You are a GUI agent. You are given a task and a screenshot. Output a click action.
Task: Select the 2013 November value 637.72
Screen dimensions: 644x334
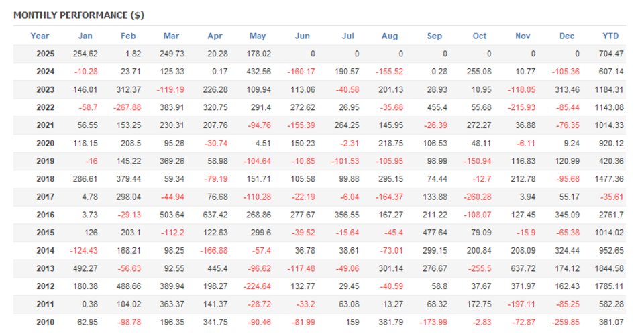tap(523, 268)
